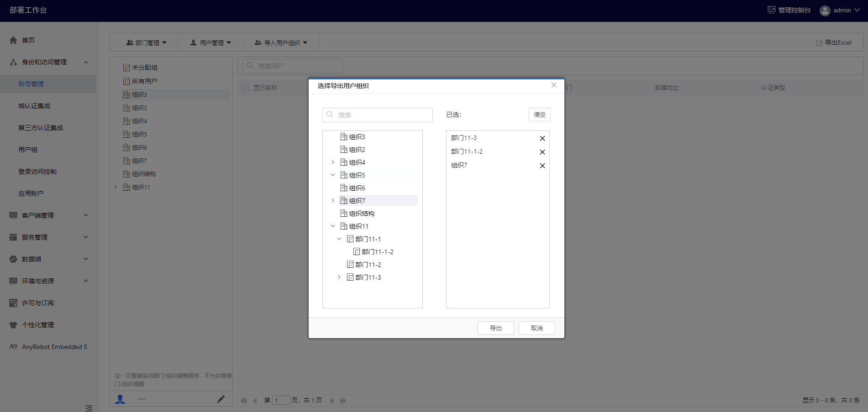Select 部门11-2 in dialog tree
Viewport: 868px width, 412px height.
[x=368, y=265]
